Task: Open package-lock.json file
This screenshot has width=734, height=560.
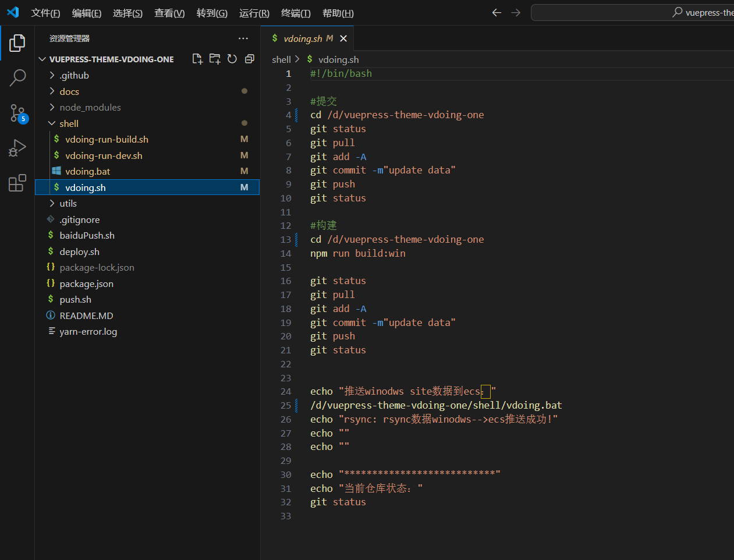Action: (x=147, y=267)
